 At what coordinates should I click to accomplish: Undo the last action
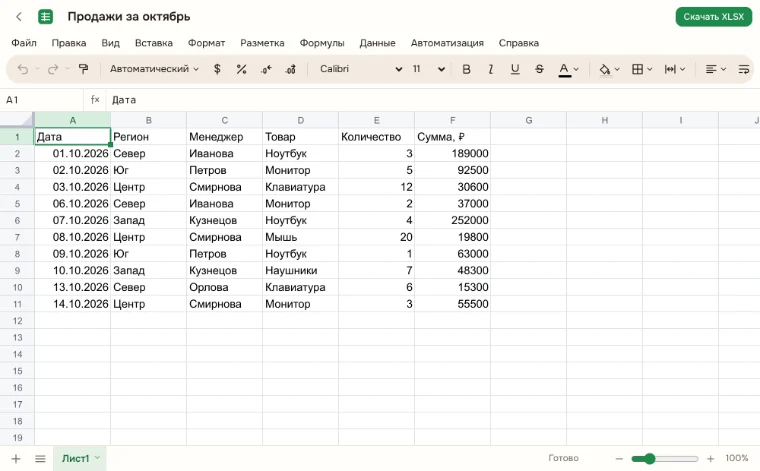pyautogui.click(x=23, y=69)
